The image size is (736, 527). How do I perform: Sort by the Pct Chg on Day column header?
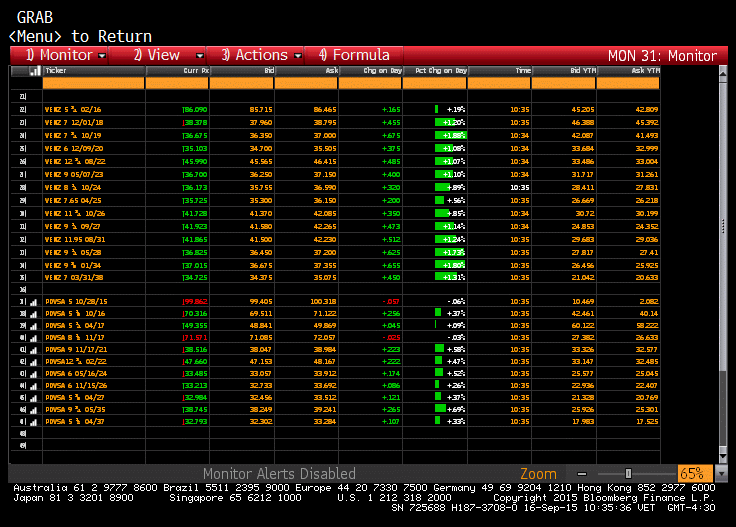click(x=435, y=71)
